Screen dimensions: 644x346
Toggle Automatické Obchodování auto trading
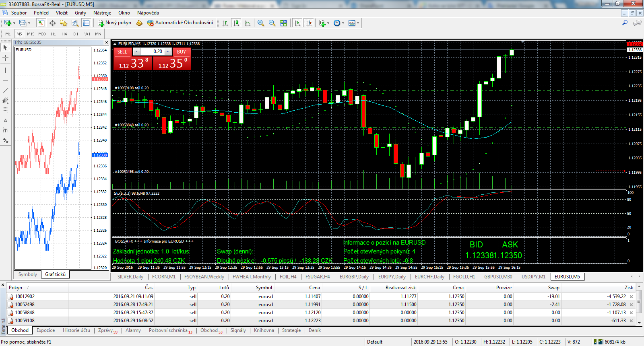[180, 23]
